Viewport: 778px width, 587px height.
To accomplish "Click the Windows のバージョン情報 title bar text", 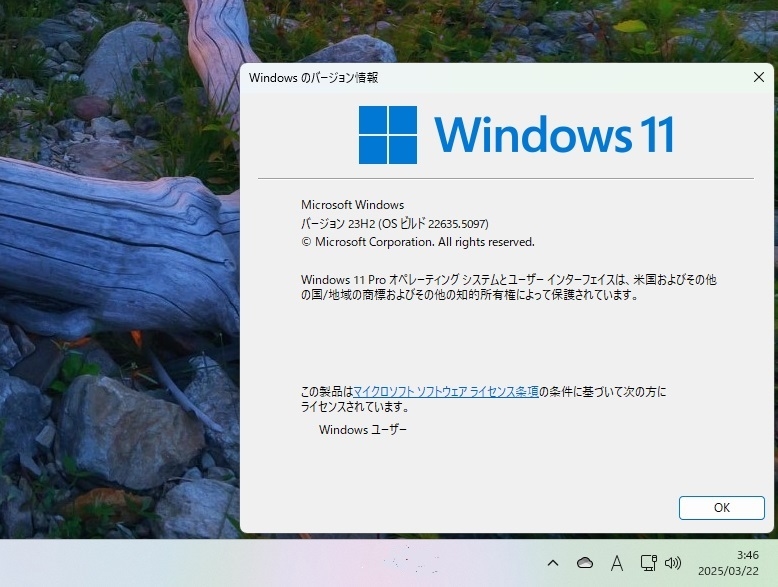I will 314,77.
